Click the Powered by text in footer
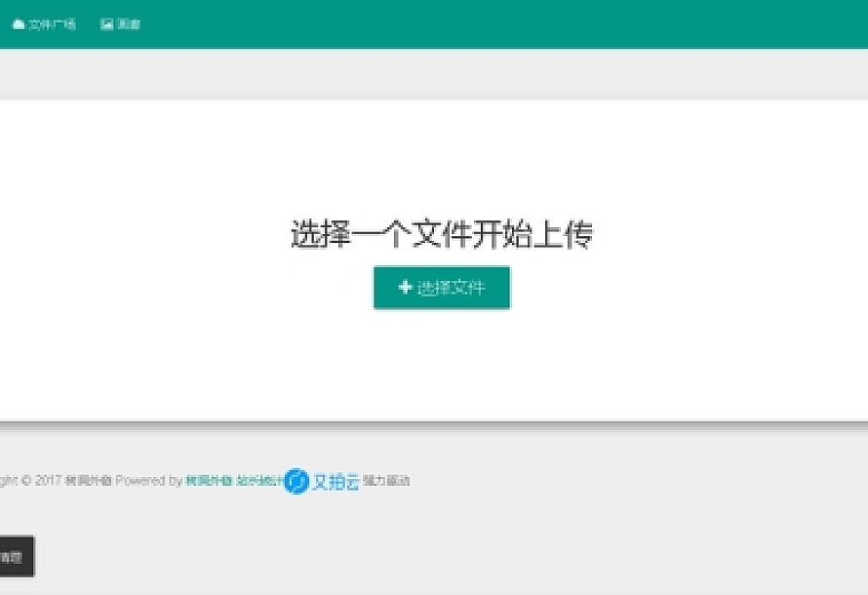This screenshot has width=868, height=595. coord(148,481)
